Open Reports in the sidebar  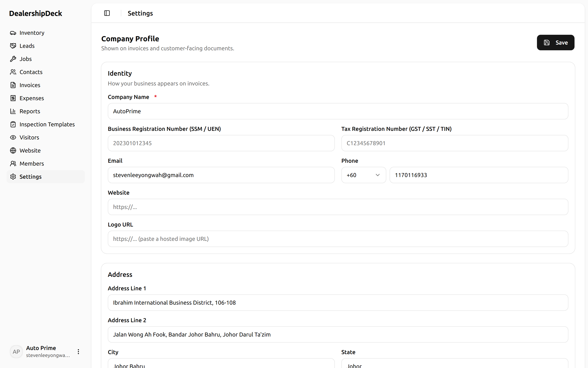[x=46, y=111]
